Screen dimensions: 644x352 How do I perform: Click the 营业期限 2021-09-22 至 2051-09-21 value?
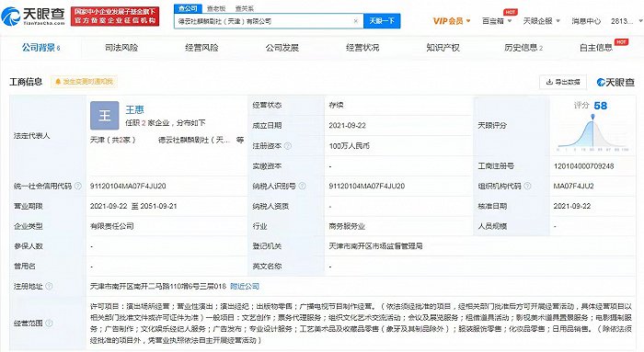133,206
